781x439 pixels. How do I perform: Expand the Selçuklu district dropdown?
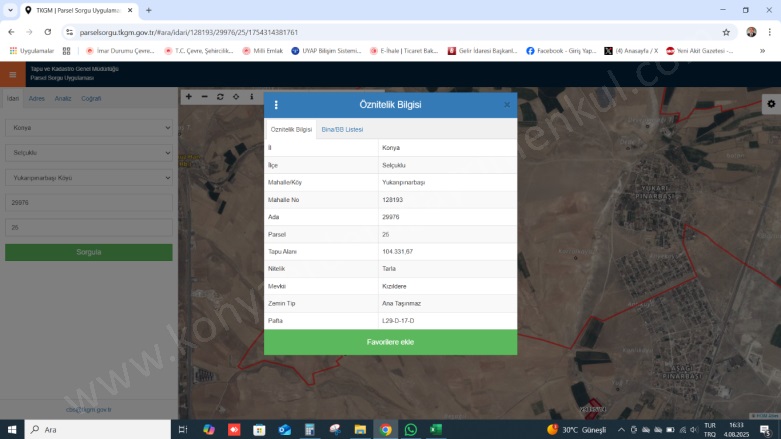click(88, 152)
